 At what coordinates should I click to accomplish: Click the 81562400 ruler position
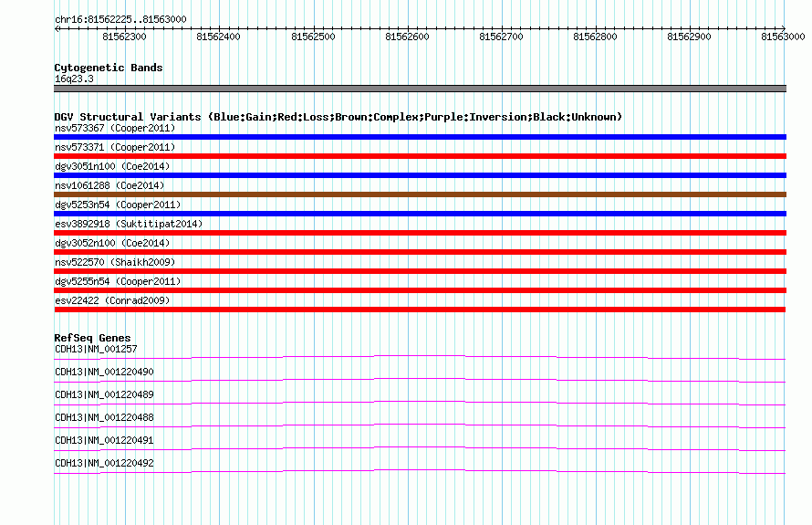point(219,37)
